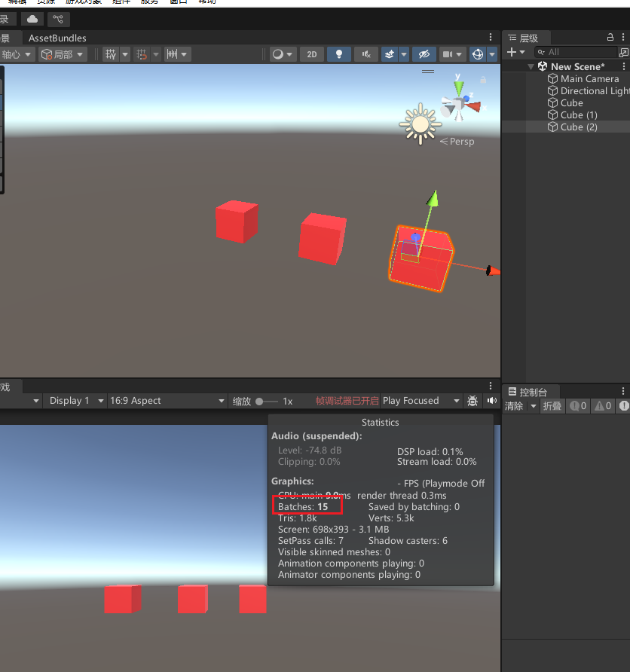This screenshot has height=672, width=630.
Task: Select Main Camera in hierarchy
Action: click(589, 78)
